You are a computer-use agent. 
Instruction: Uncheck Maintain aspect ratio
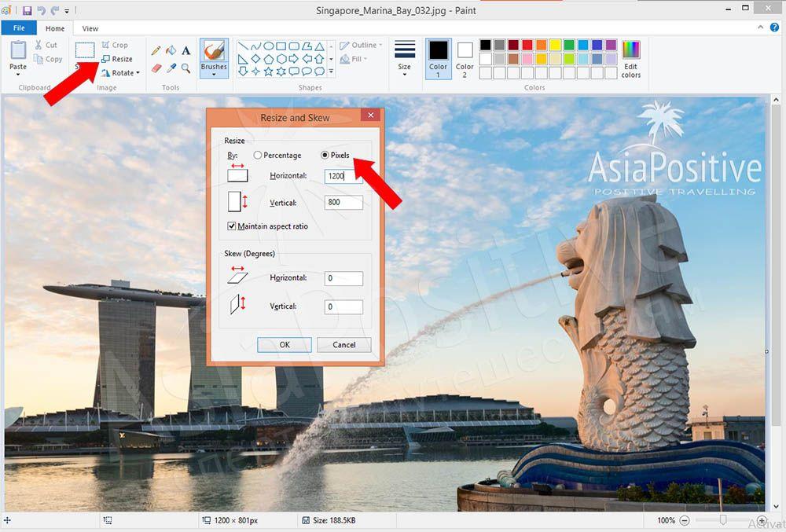click(232, 226)
